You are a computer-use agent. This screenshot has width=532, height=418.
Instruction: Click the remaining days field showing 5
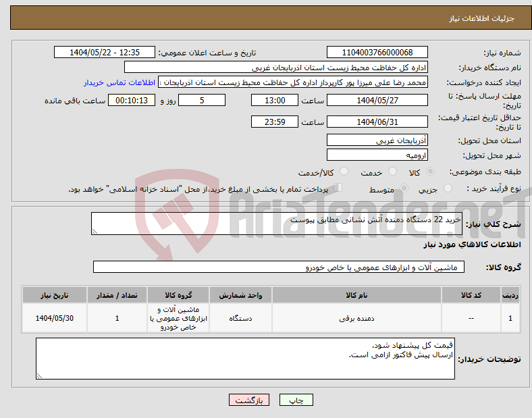pos(202,100)
